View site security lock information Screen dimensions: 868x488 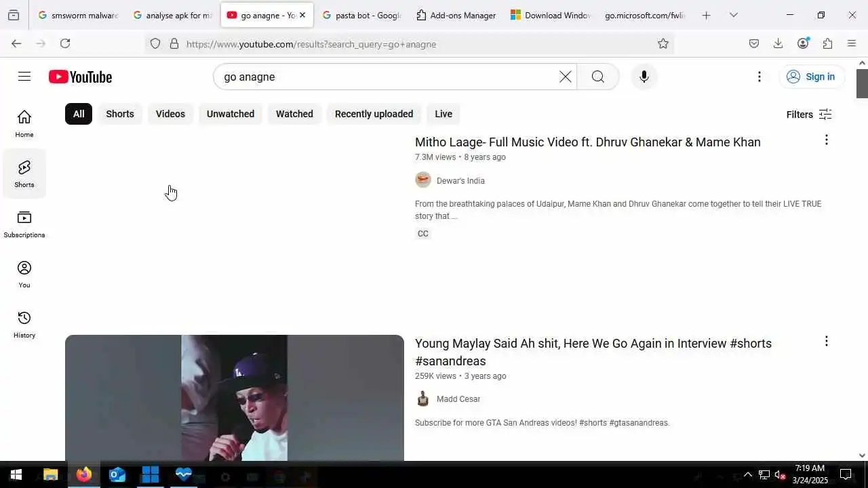(174, 43)
